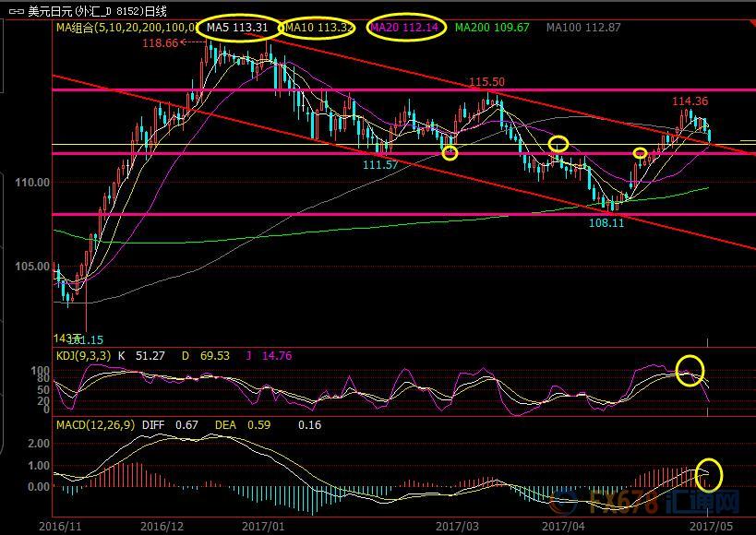This screenshot has height=535, width=756.
Task: Click the DIFF 0.67 value
Action: click(170, 425)
